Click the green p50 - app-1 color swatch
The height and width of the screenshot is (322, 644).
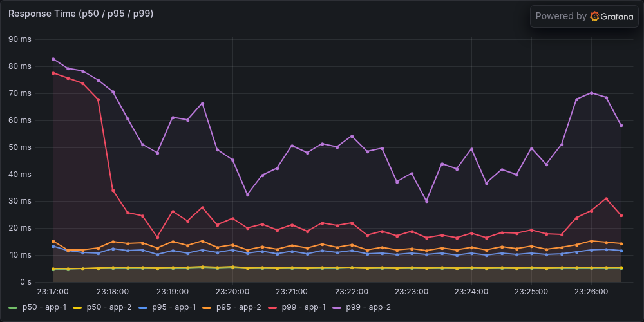pos(13,307)
